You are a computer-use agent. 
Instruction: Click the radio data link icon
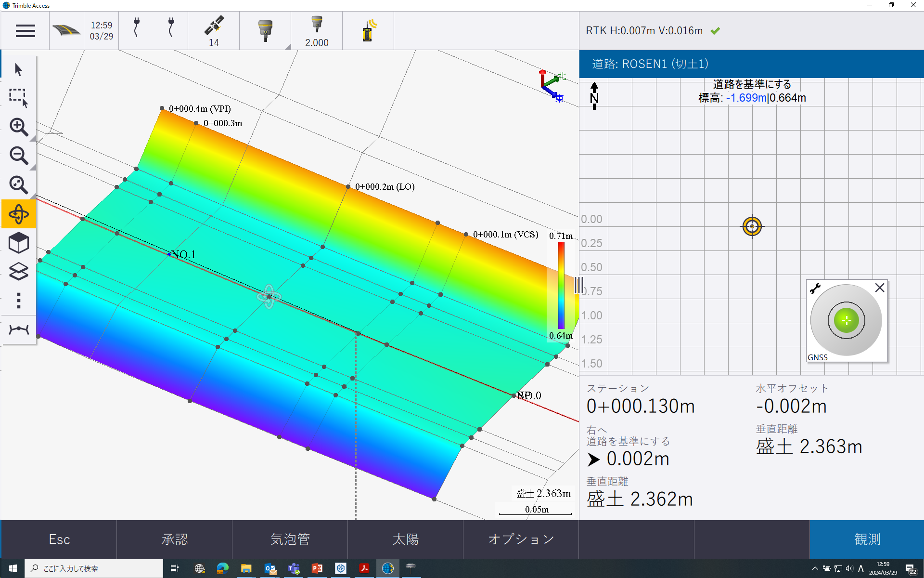click(x=368, y=31)
